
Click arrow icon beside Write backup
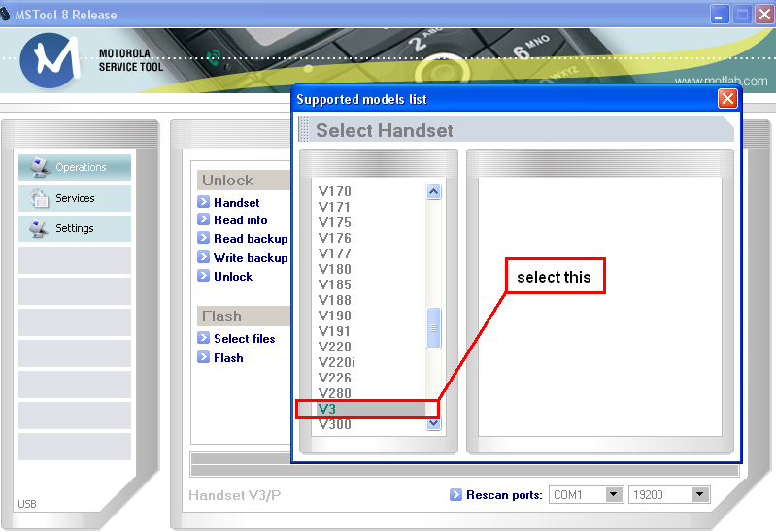click(x=203, y=257)
